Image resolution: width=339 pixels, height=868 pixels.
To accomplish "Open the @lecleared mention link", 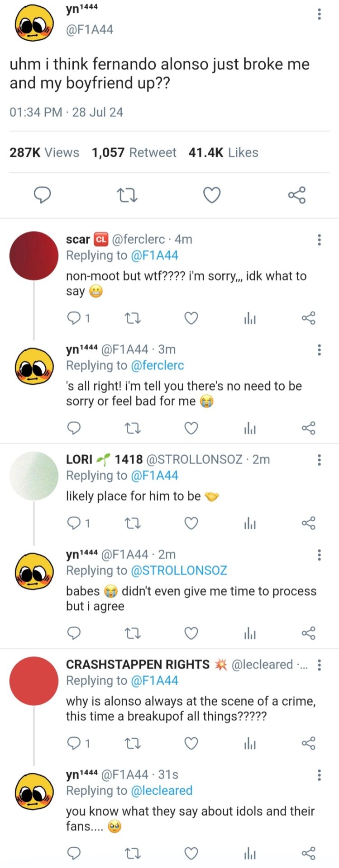I will (162, 790).
